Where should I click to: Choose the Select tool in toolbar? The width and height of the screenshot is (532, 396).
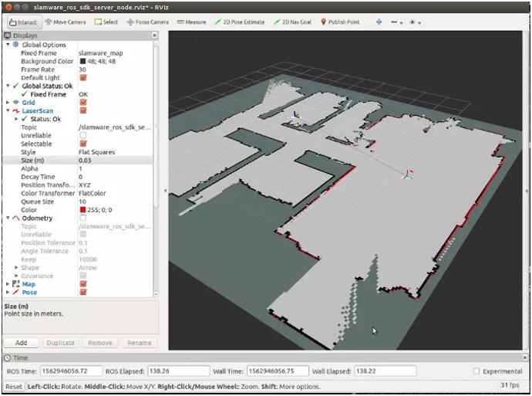[106, 22]
